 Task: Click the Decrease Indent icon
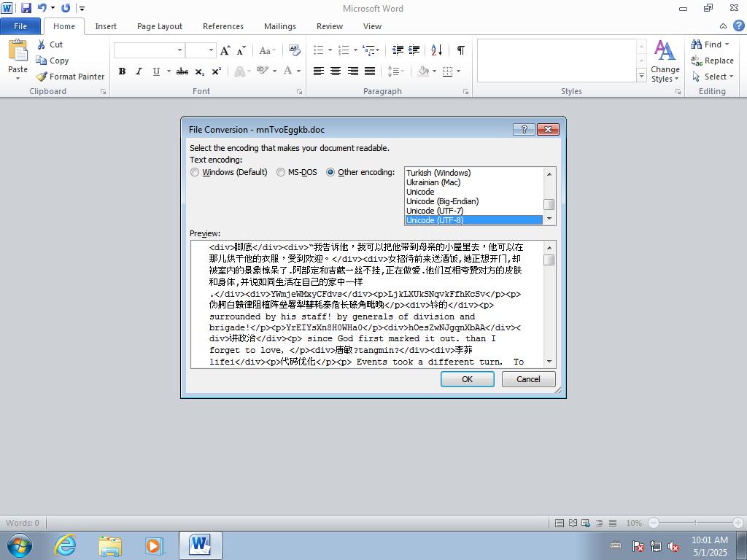(x=398, y=50)
